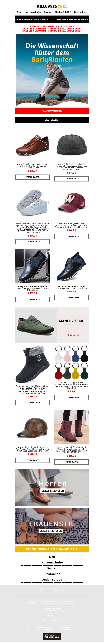Open the ZEIG MEHR link beside Männerschuhe
This screenshot has height=644, width=104.
click(73, 335)
